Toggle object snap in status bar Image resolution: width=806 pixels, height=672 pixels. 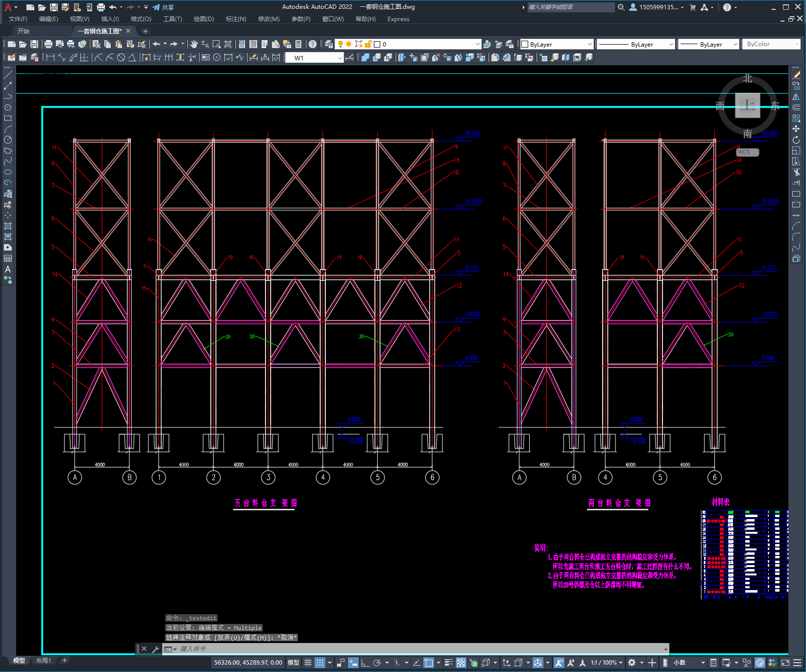[429, 663]
